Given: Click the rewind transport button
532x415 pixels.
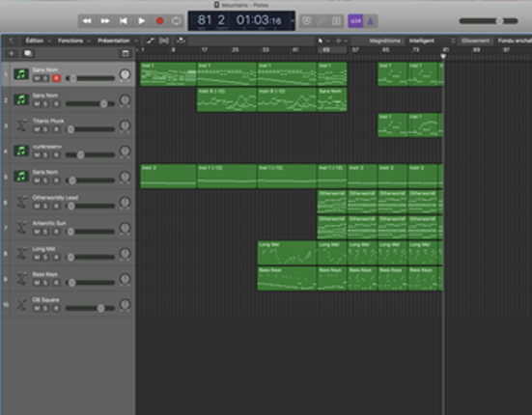Looking at the screenshot, I should pyautogui.click(x=87, y=21).
